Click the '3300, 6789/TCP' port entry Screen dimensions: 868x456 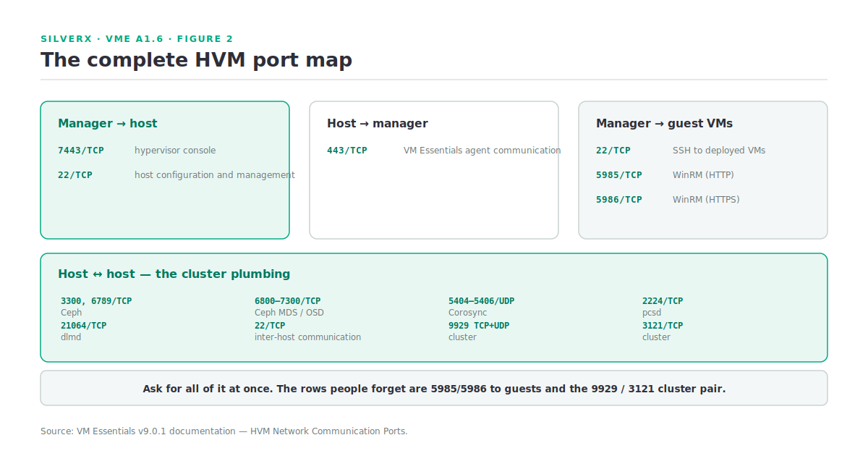click(96, 301)
